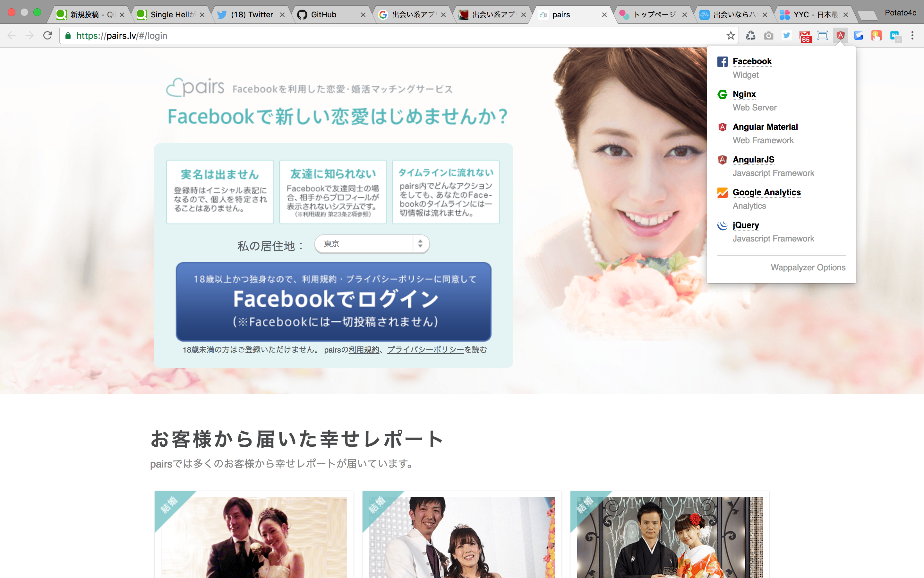
Task: Click the 実名は出ません info card
Action: (x=220, y=192)
